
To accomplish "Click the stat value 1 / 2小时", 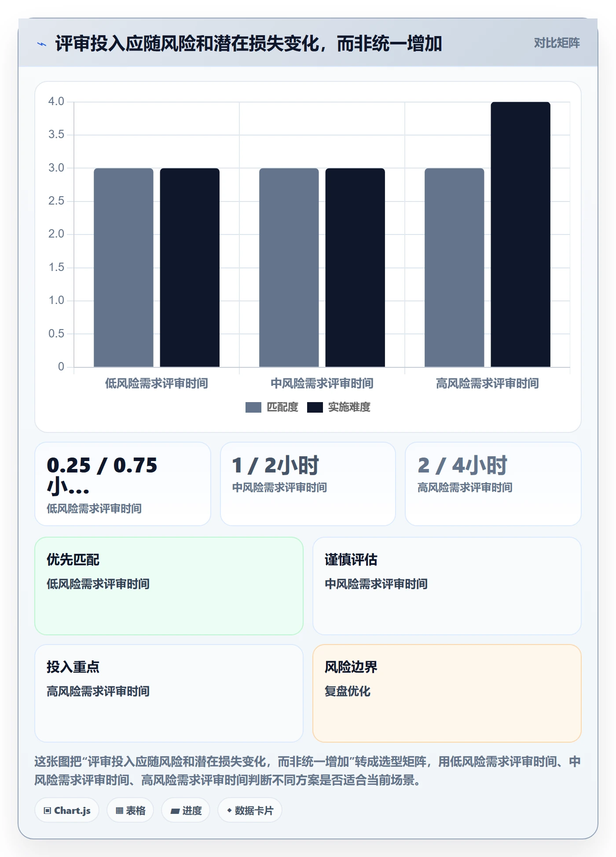I will tap(275, 465).
